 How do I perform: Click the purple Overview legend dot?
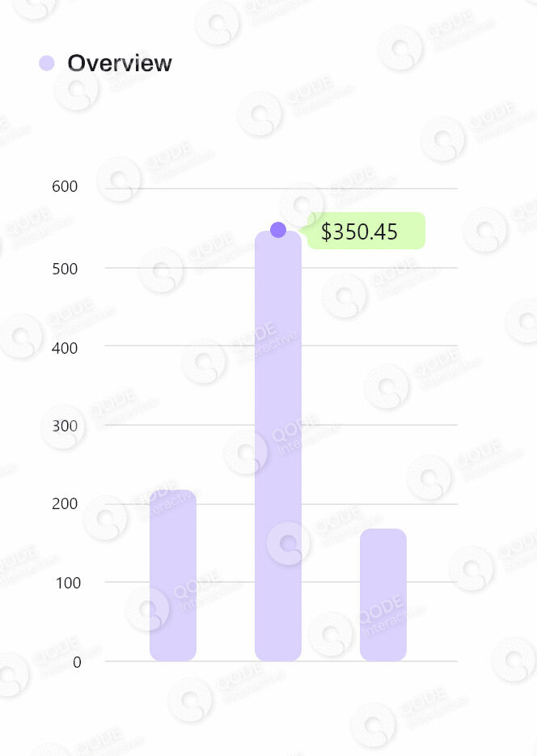coord(46,63)
